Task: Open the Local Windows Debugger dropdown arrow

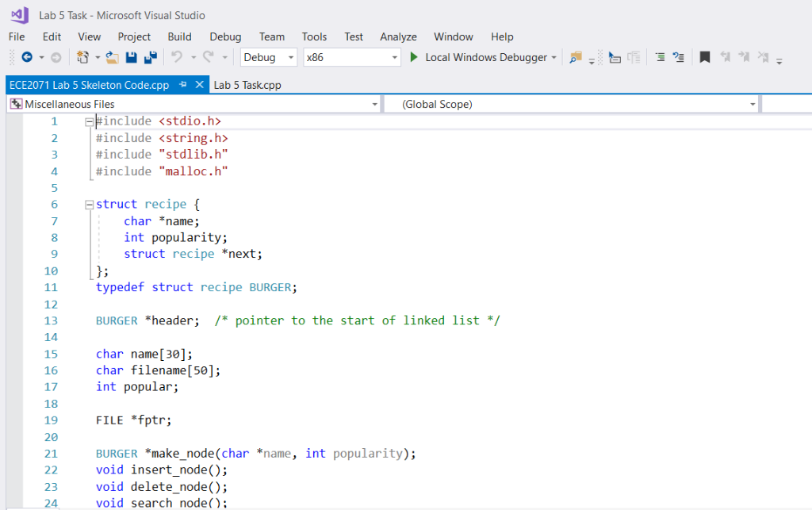Action: (554, 57)
